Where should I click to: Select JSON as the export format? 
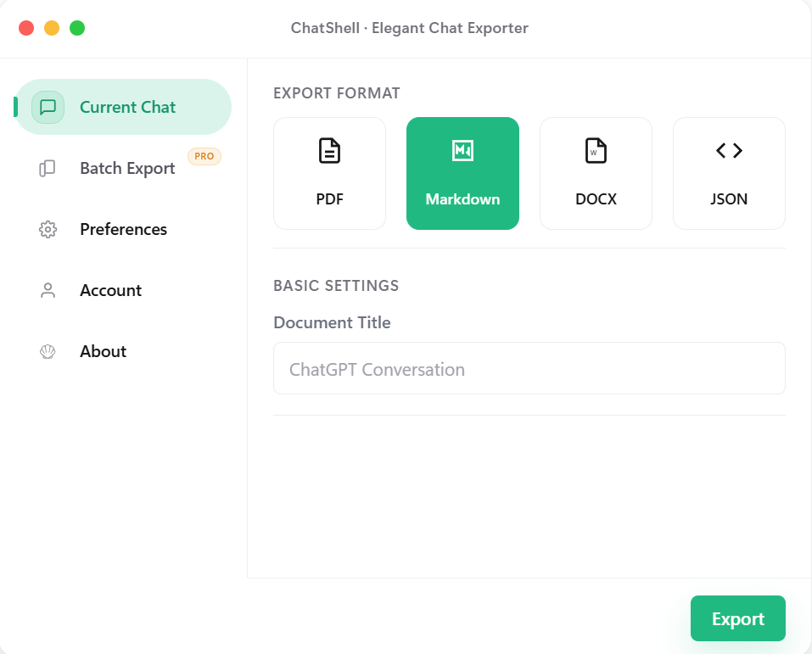pyautogui.click(x=728, y=173)
